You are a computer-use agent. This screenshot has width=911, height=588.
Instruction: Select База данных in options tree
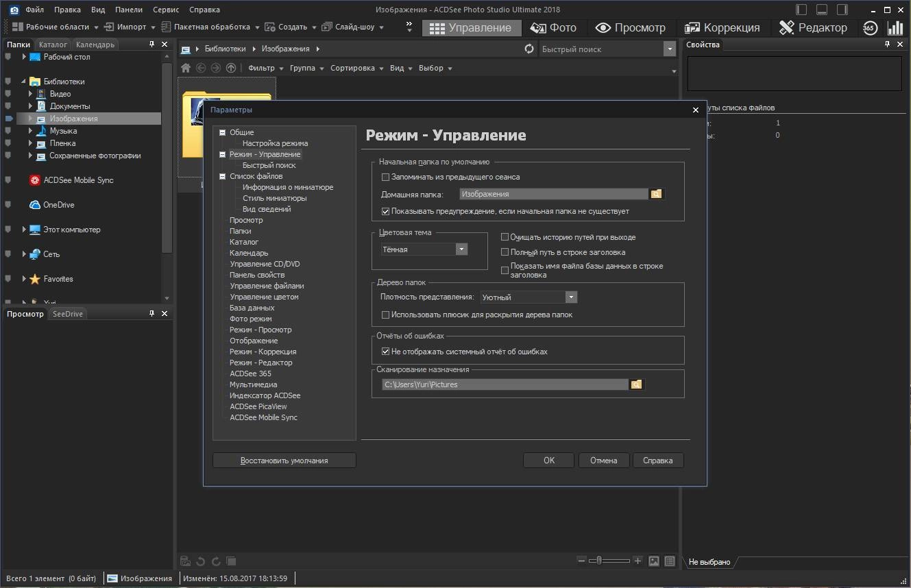tap(252, 308)
